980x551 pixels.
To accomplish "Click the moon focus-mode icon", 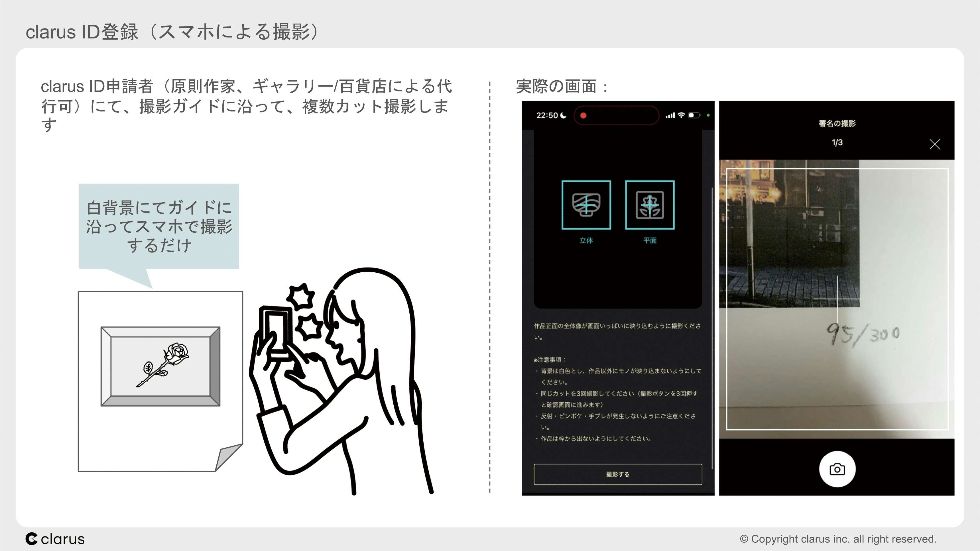I will click(564, 115).
